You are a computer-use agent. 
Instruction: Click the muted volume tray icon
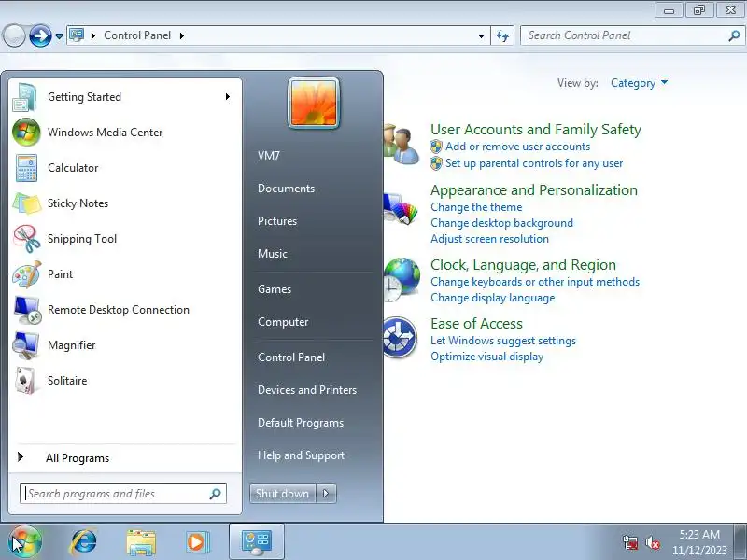652,542
